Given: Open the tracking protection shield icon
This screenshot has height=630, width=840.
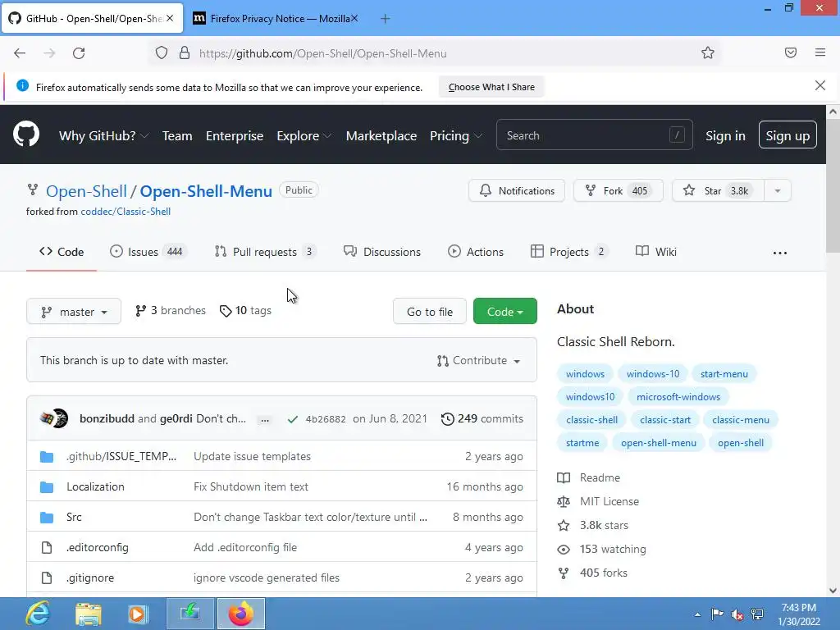Looking at the screenshot, I should click(162, 53).
